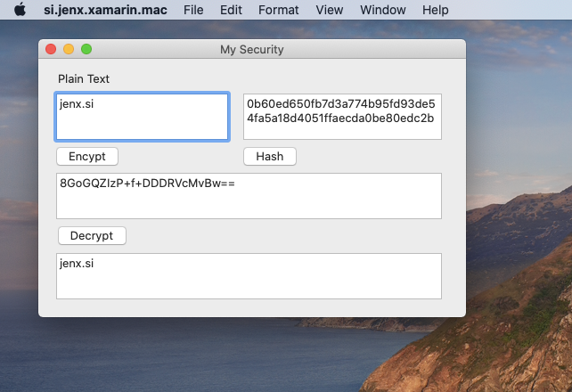The image size is (572, 392).
Task: Focus the Plain Text input field
Action: coord(142,117)
